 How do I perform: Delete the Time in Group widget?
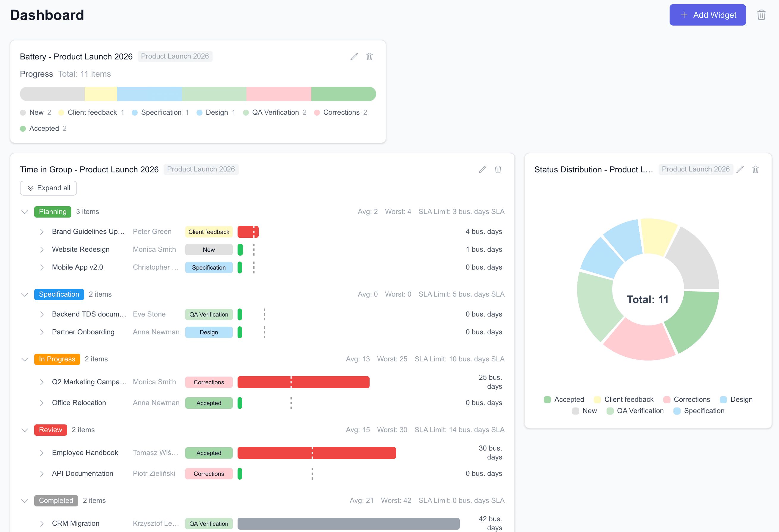(498, 169)
